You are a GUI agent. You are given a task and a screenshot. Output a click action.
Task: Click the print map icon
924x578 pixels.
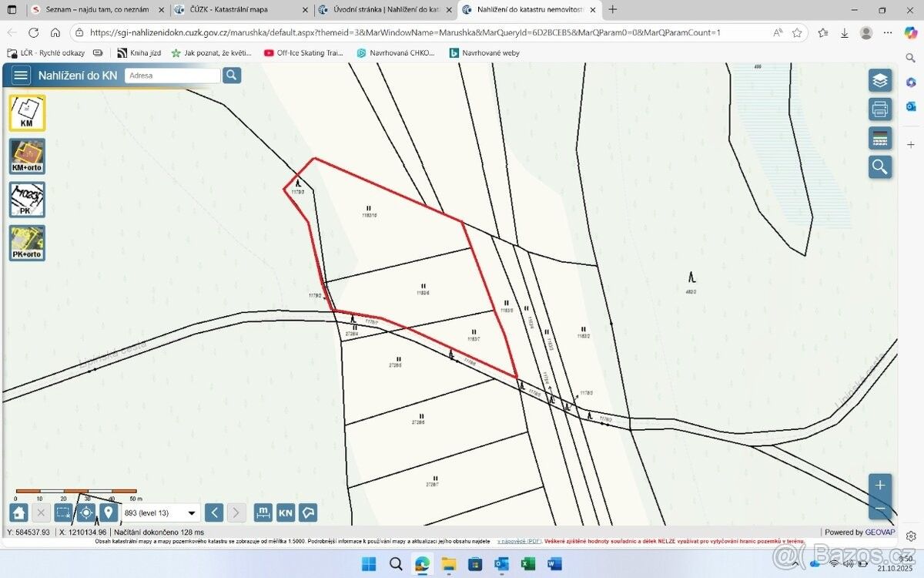[880, 109]
